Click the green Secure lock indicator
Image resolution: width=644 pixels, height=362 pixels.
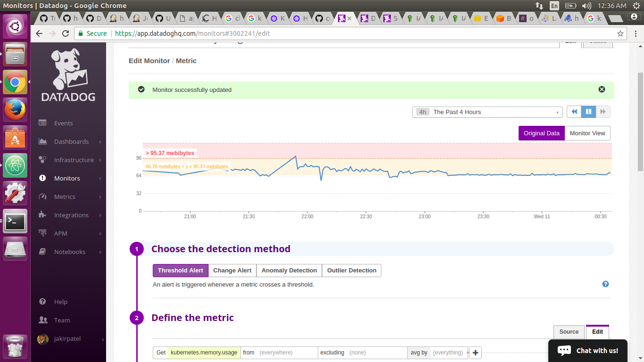tap(92, 33)
